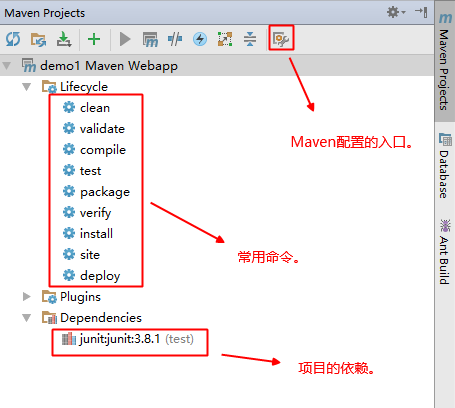The width and height of the screenshot is (455, 408).
Task: Open panel gear options dropdown
Action: pyautogui.click(x=396, y=12)
